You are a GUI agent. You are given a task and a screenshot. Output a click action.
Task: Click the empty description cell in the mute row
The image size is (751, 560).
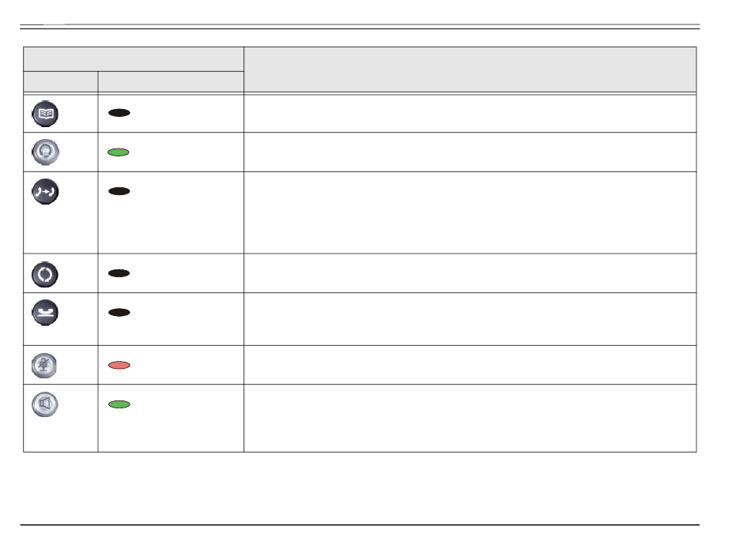470,365
